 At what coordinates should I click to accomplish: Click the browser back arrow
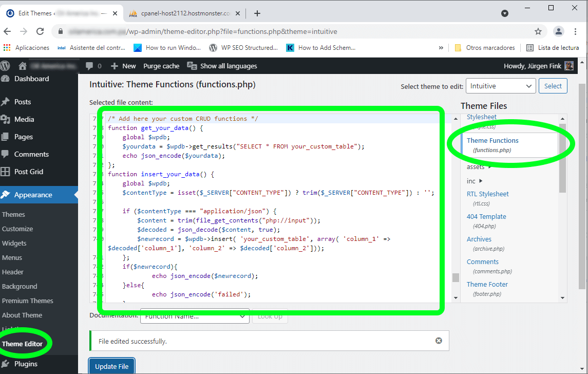7,31
